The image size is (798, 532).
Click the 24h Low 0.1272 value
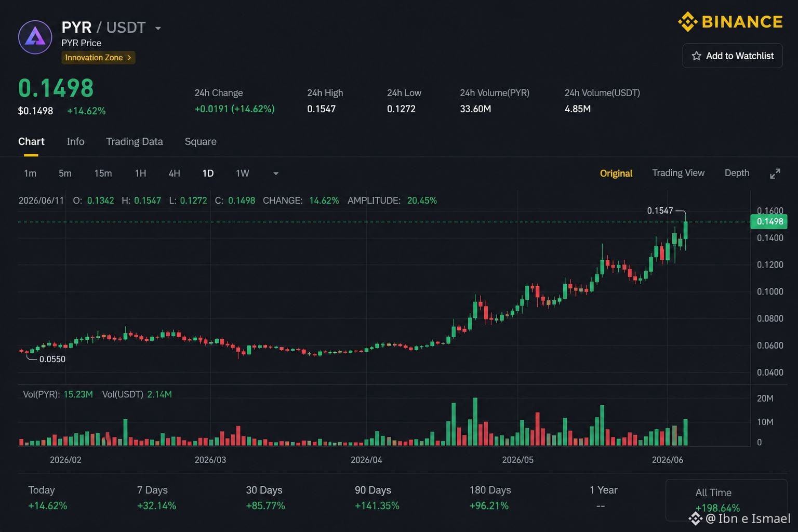(x=401, y=109)
